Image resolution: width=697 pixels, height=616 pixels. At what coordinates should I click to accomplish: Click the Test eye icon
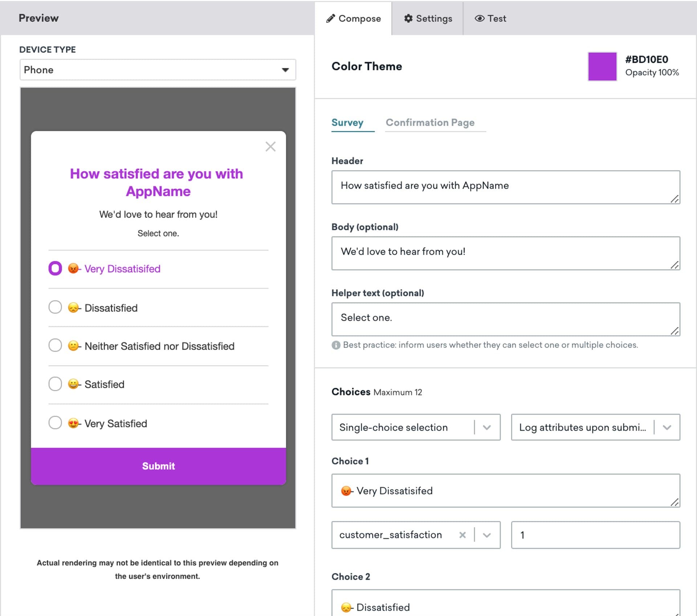click(480, 18)
